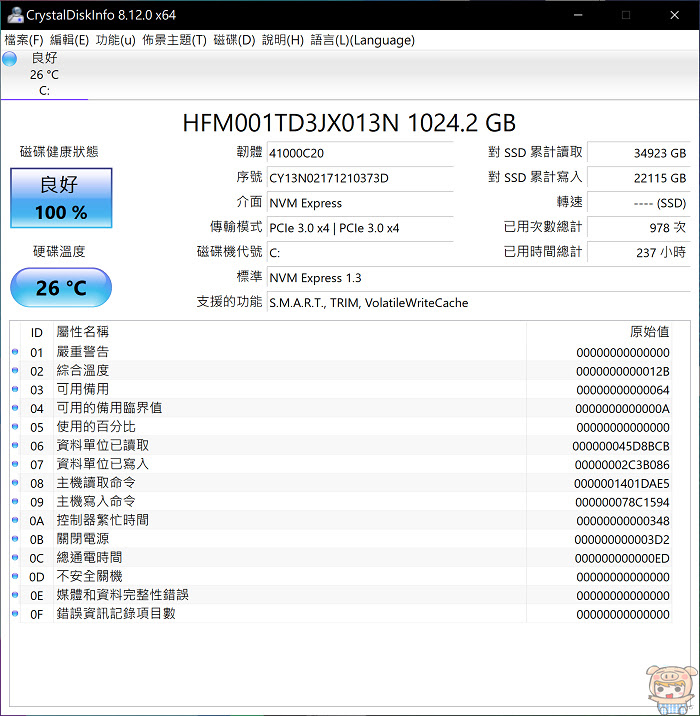The width and height of the screenshot is (700, 716).
Task: Click raw value 000000045D8BCB
Action: 621,446
